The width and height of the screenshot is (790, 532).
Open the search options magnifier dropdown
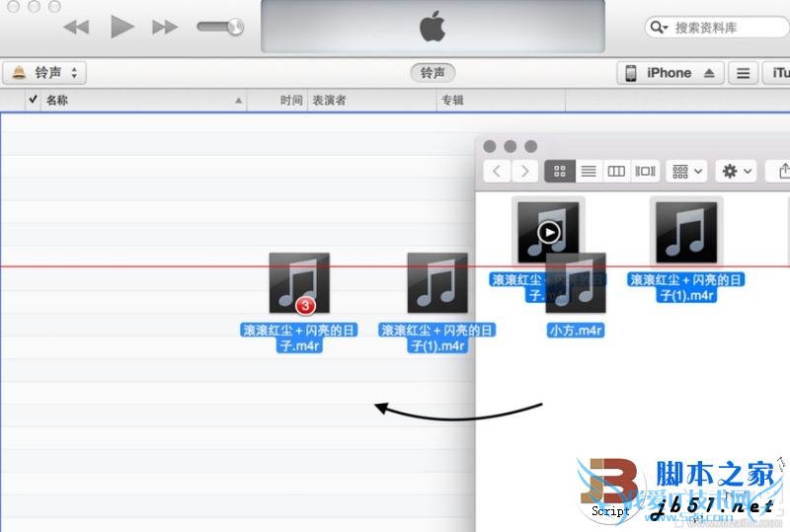click(x=659, y=28)
